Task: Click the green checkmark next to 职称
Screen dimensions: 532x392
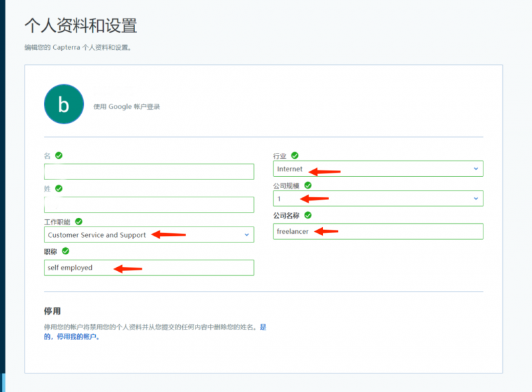Action: pos(65,251)
